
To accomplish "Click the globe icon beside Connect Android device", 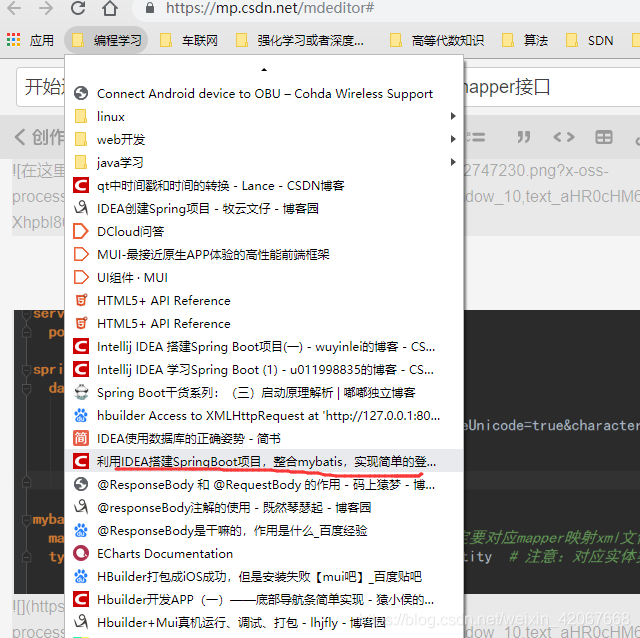I will [81, 93].
